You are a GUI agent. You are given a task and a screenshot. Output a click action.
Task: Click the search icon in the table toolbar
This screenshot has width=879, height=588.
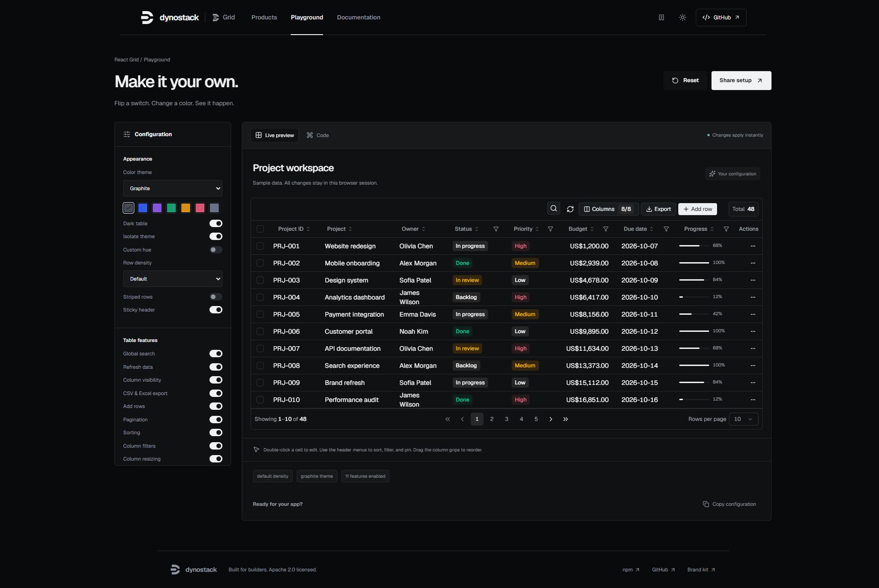(x=554, y=209)
